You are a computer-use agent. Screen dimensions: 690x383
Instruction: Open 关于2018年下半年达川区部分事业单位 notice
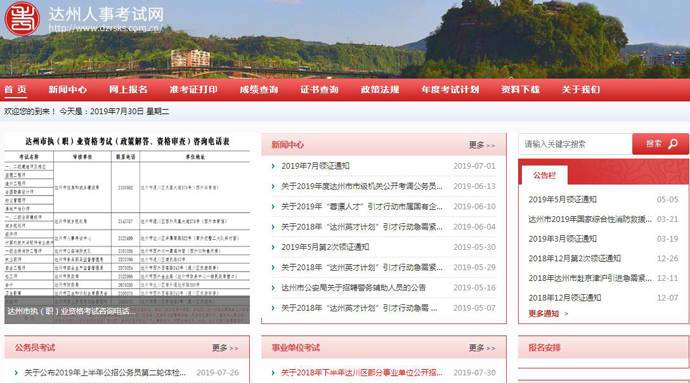(362, 372)
